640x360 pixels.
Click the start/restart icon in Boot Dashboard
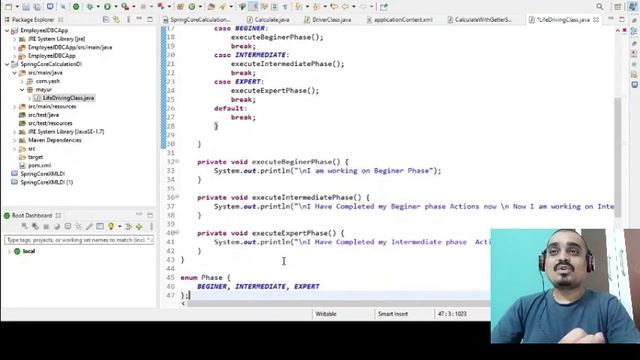coord(25,227)
